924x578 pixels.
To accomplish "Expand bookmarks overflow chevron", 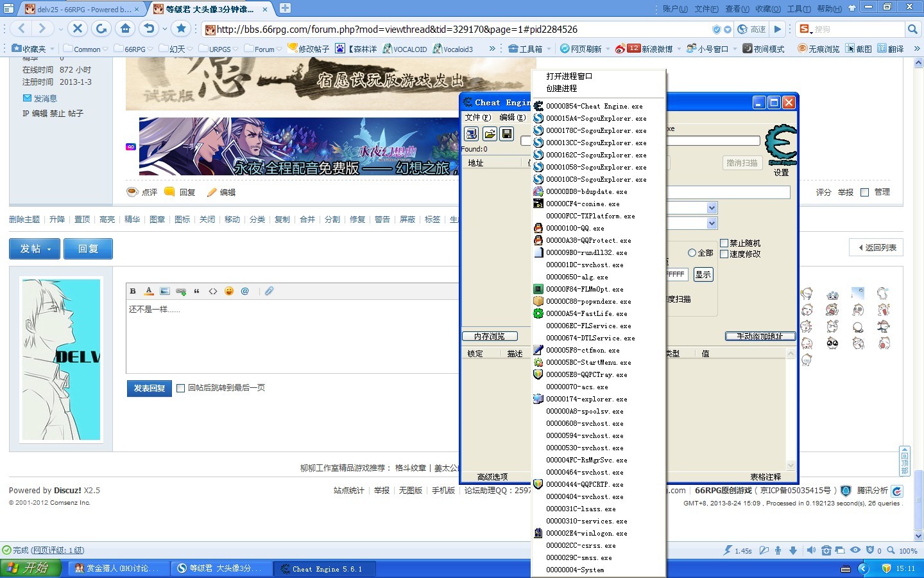I will pos(492,49).
